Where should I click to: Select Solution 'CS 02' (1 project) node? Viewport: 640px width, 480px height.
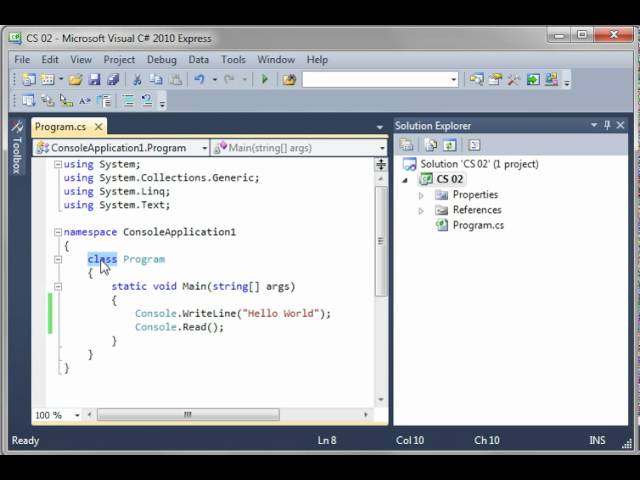[x=479, y=164]
